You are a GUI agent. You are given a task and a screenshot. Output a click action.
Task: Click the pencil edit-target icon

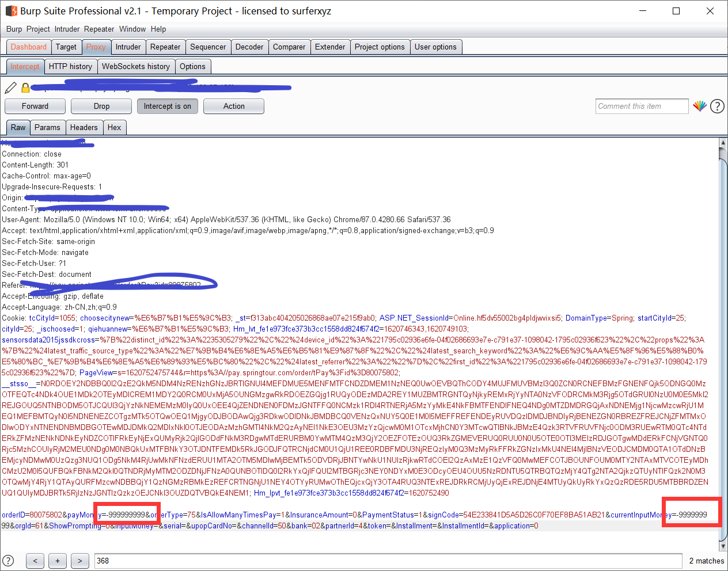point(10,87)
